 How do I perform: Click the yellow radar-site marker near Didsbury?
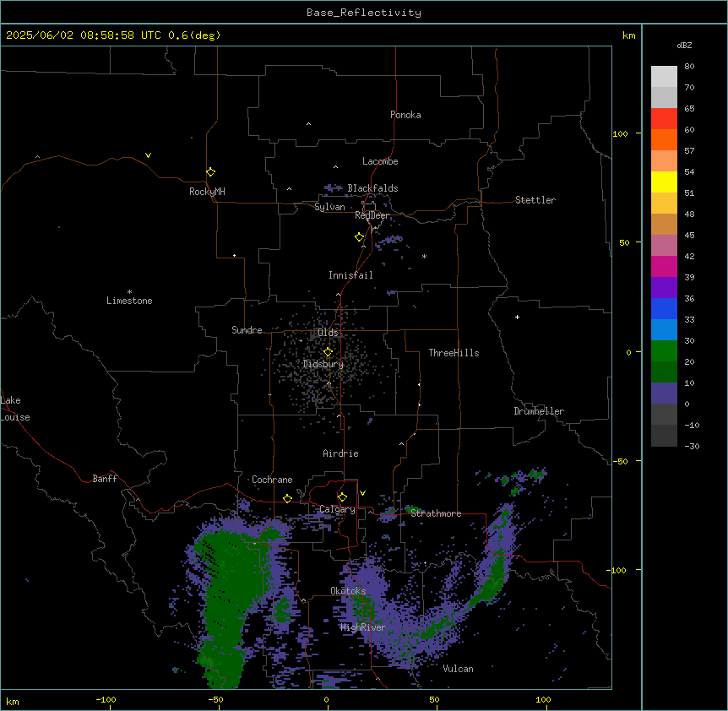328,351
